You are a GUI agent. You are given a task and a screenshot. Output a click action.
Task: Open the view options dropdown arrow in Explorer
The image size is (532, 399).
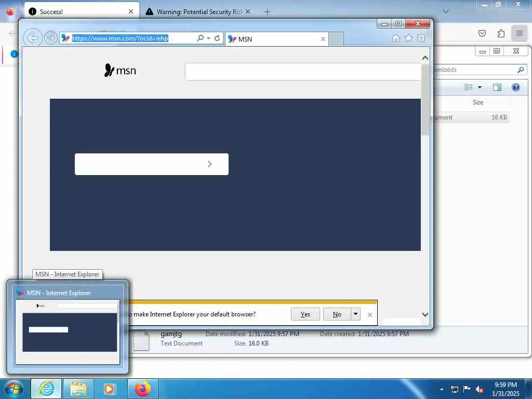480,87
